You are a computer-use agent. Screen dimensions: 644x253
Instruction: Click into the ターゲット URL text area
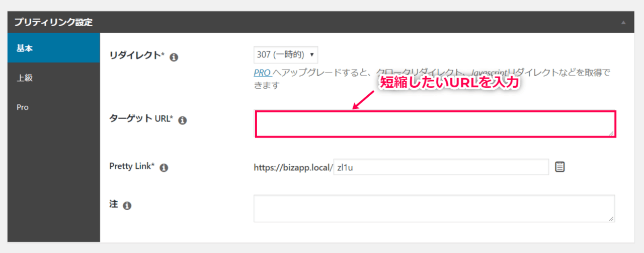(436, 124)
